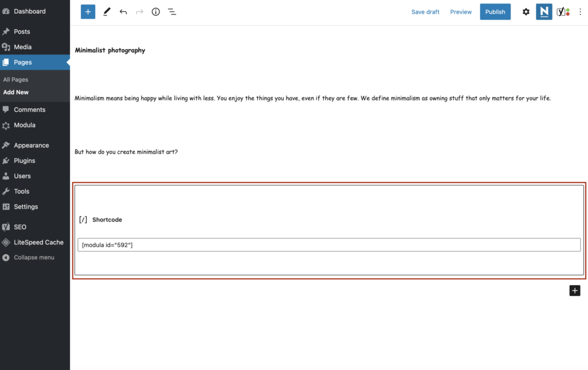The width and height of the screenshot is (588, 370).
Task: Open All Pages submenu
Action: click(x=16, y=79)
